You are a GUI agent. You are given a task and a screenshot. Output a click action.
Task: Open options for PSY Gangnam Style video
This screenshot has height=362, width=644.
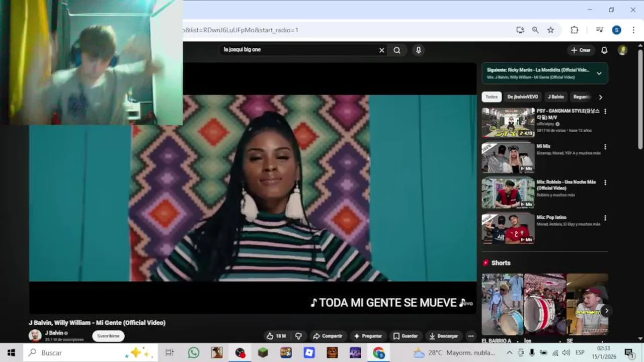[605, 112]
